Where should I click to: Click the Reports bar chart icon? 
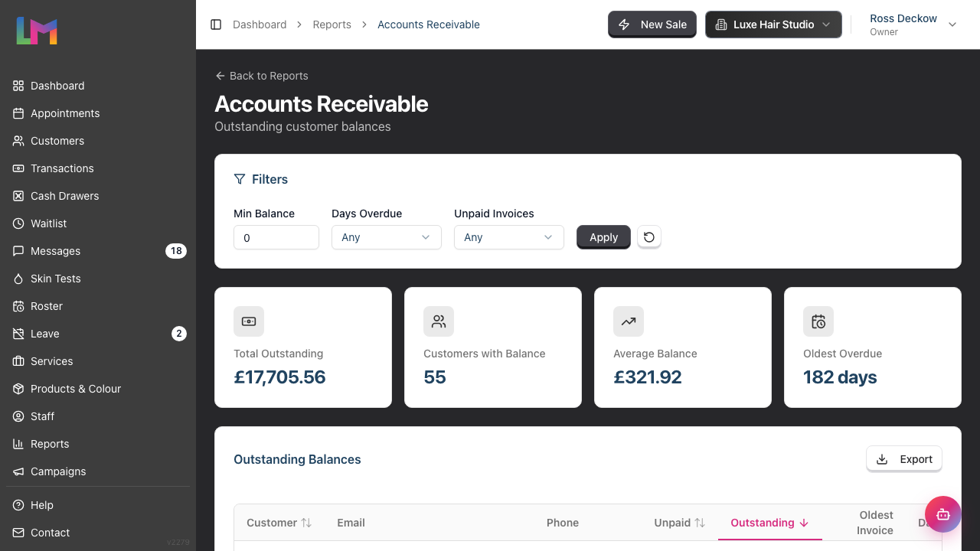tap(18, 444)
